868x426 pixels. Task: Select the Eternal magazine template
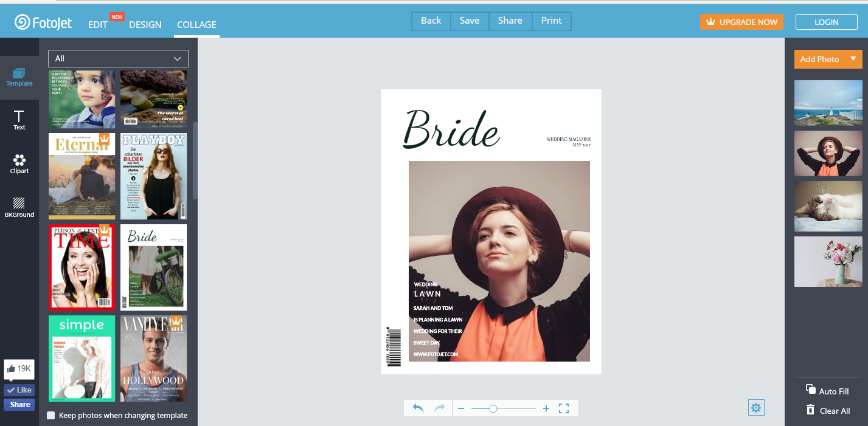(82, 176)
